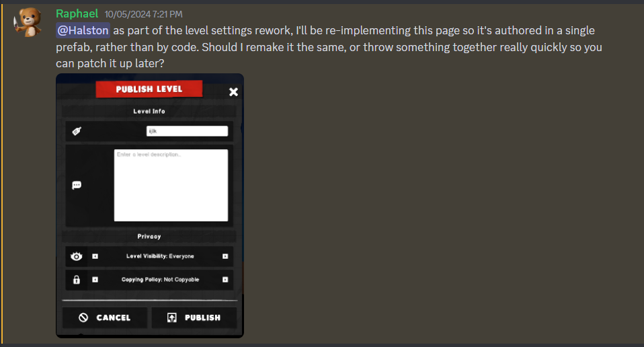The image size is (644, 347).
Task: Click the Privacy section header
Action: 149,237
